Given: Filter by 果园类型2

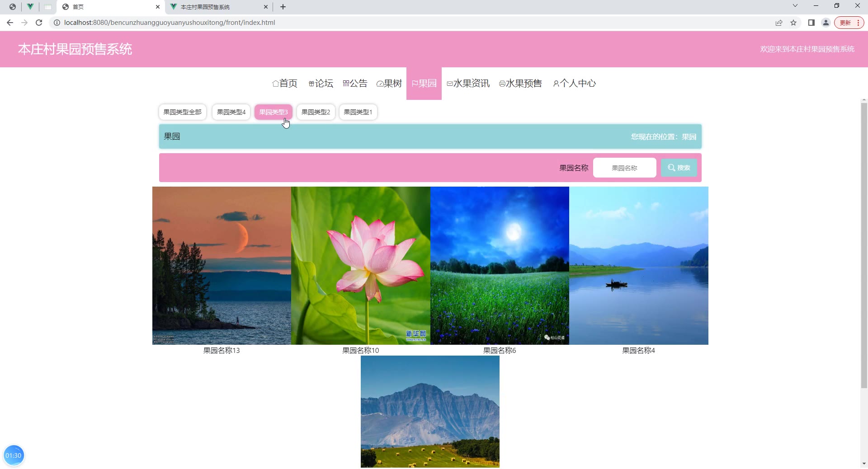Looking at the screenshot, I should (316, 112).
